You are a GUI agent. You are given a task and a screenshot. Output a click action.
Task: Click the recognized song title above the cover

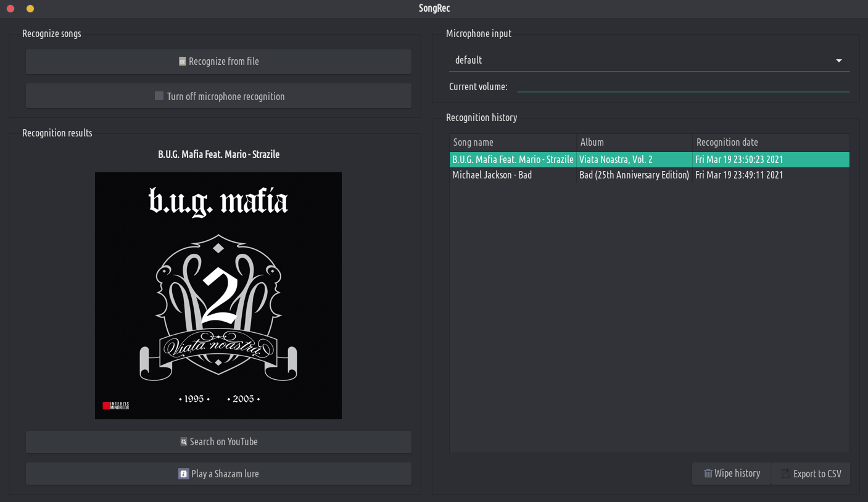coord(219,154)
